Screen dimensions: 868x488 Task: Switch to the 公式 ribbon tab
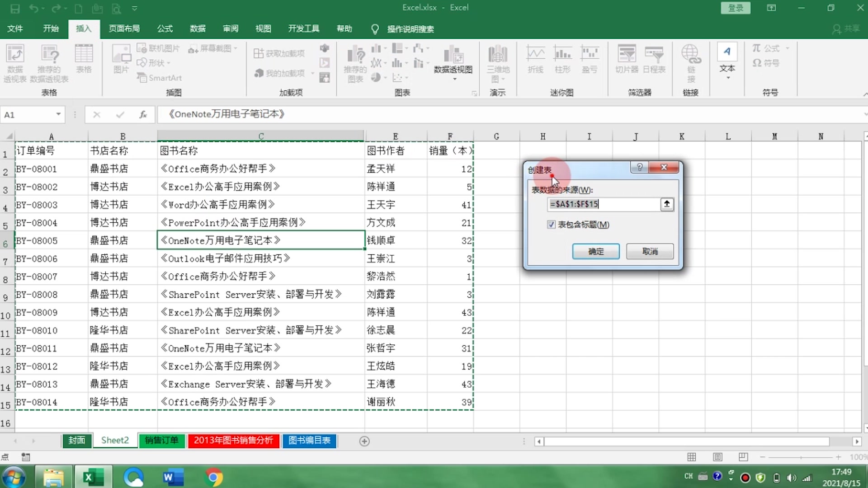(165, 29)
